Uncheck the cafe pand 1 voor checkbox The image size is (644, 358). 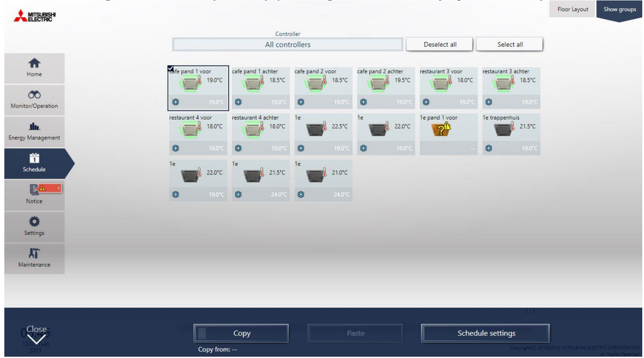[x=171, y=69]
